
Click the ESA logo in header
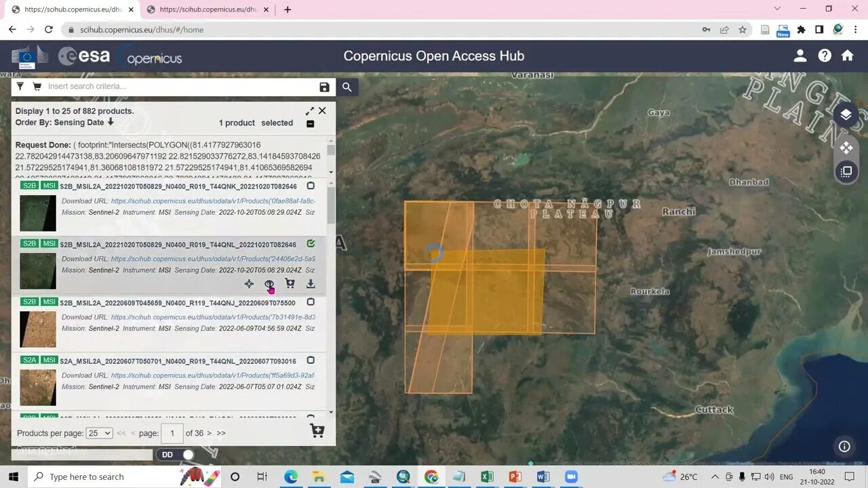click(84, 56)
